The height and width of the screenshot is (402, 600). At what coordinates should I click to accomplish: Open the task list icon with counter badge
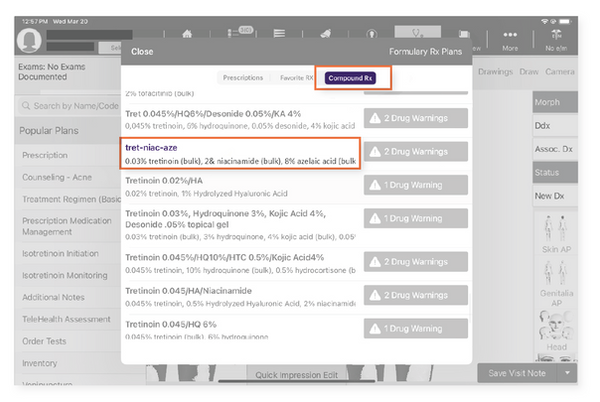tap(240, 32)
